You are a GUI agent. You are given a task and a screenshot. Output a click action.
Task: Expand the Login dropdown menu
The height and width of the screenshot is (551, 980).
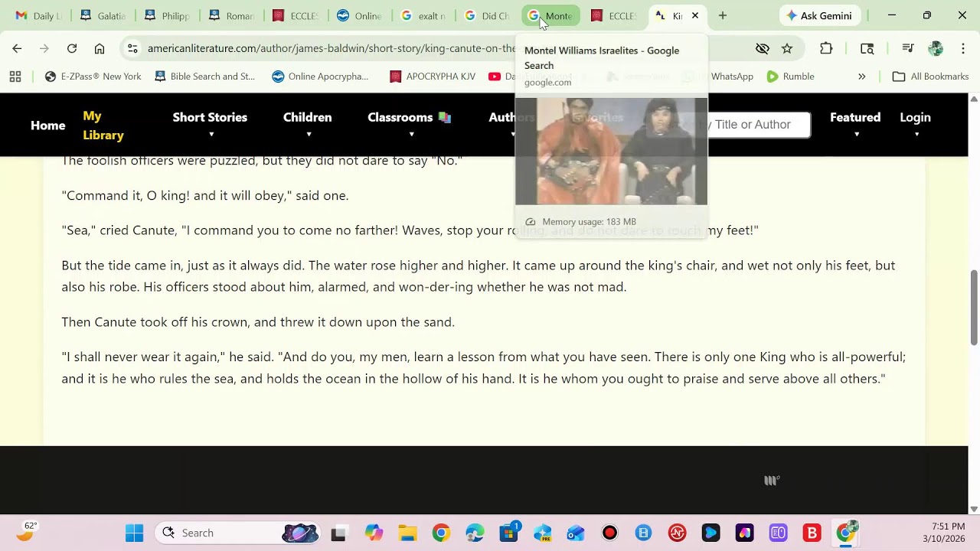click(x=915, y=125)
